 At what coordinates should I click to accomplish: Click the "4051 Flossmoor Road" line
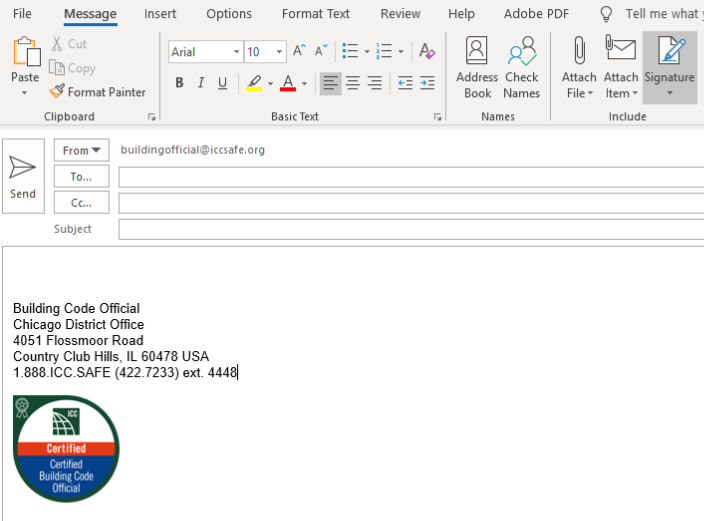78,340
